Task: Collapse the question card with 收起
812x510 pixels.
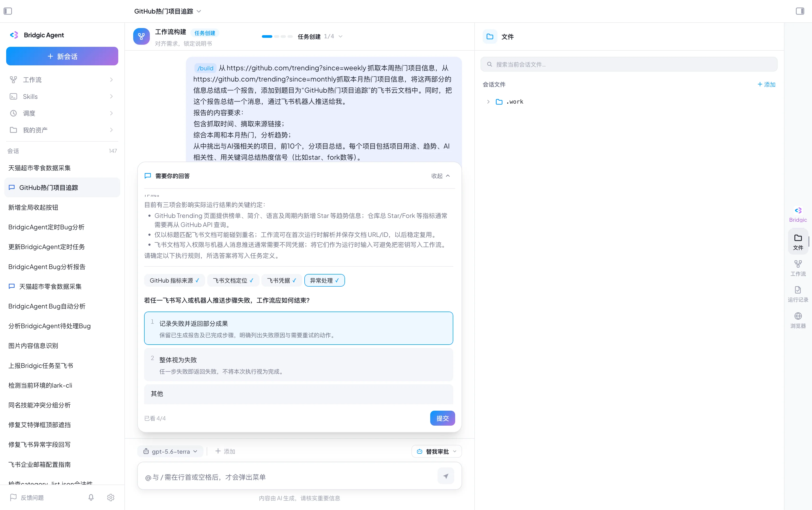Action: point(440,176)
